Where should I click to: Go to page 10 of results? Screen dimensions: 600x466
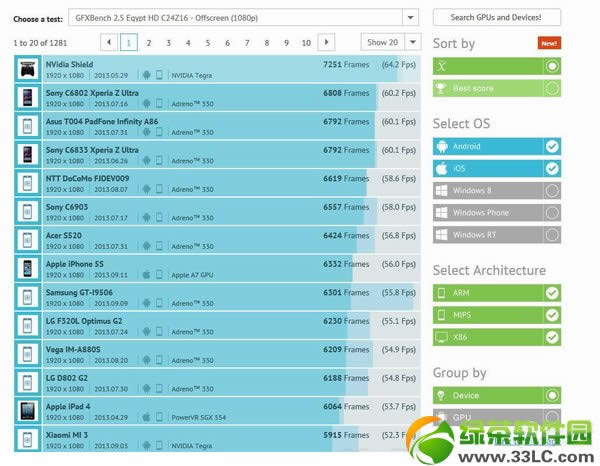point(305,42)
